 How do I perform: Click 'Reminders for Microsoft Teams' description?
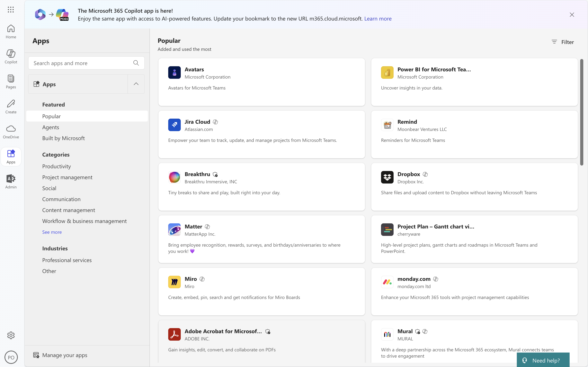[413, 140]
